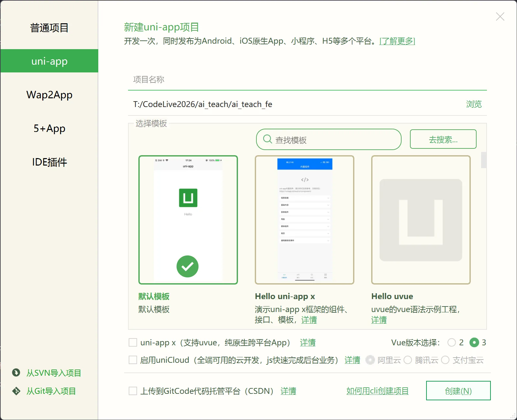The height and width of the screenshot is (420, 517).
Task: Select Vue version 3 radio button
Action: (474, 342)
